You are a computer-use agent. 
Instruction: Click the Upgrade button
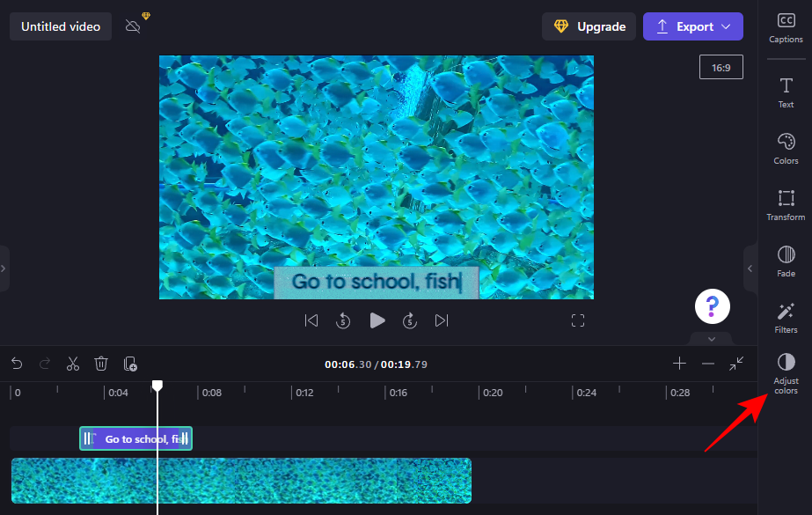click(589, 26)
